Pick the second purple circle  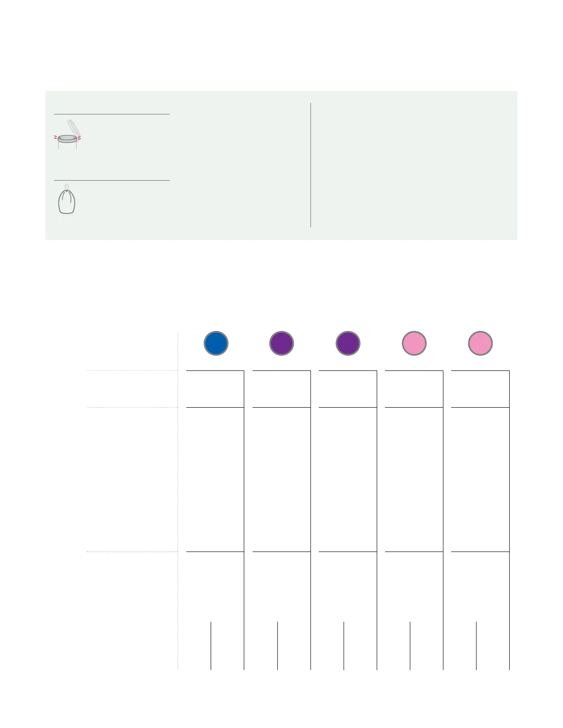click(x=348, y=343)
